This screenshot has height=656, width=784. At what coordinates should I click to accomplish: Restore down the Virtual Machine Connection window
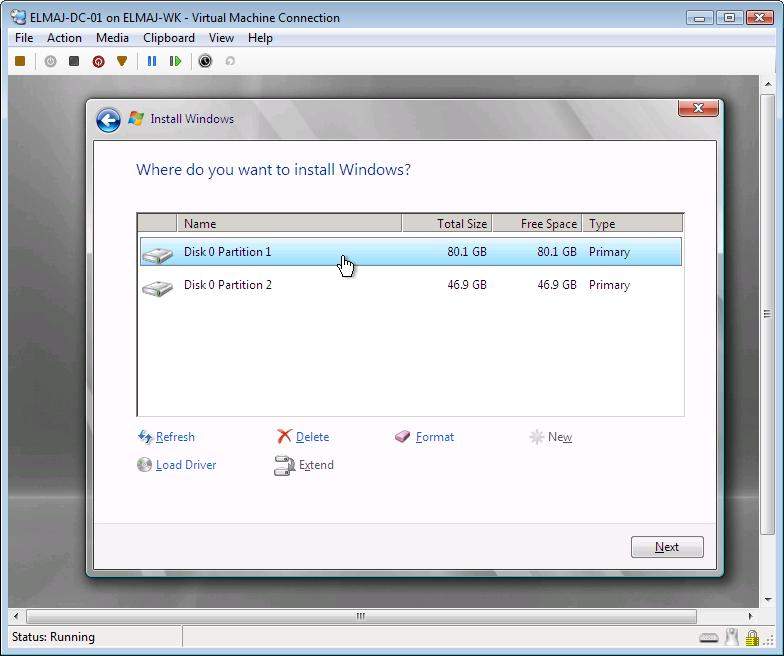(729, 18)
